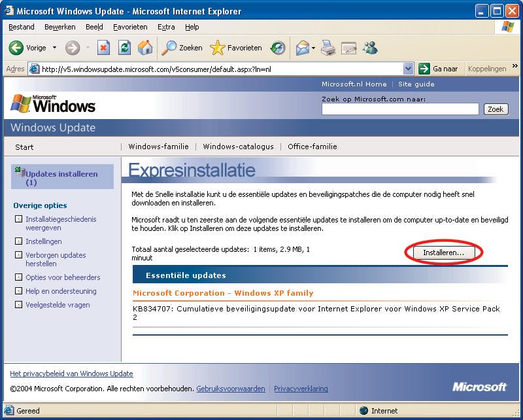Open the Favorieten star toolbar button
Image resolution: width=523 pixels, height=420 pixels.
(236, 48)
